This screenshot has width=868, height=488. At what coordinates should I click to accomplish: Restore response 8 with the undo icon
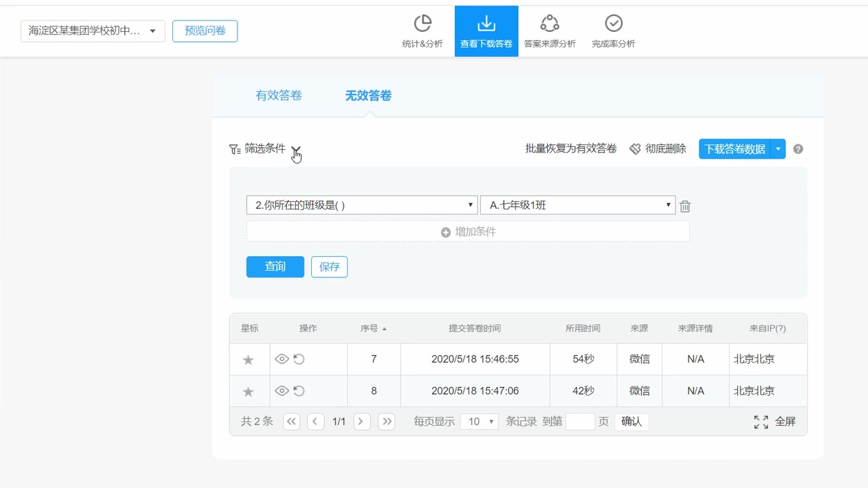pyautogui.click(x=299, y=391)
